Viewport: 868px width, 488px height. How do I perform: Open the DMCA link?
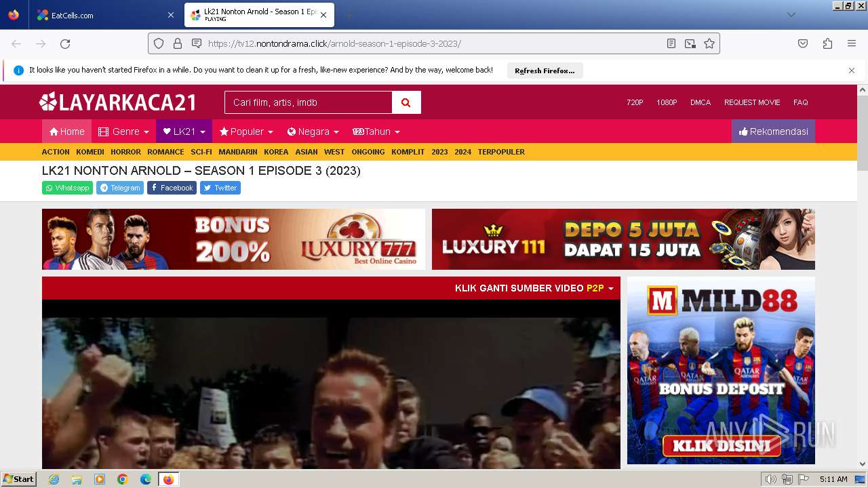pos(701,102)
